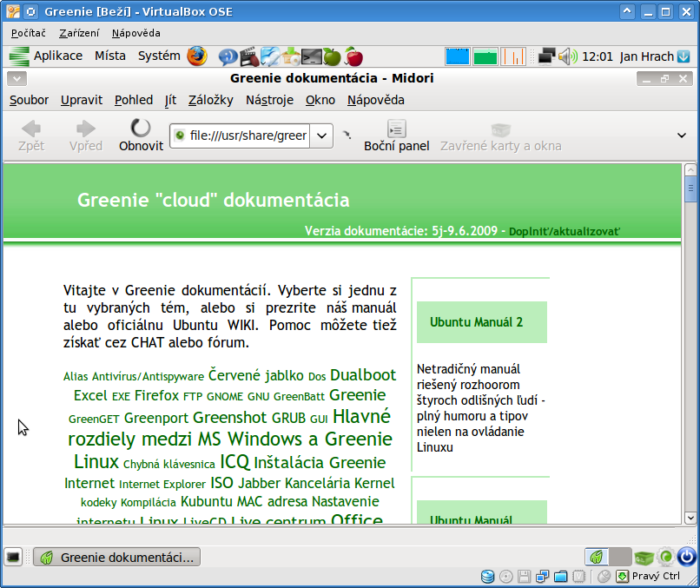Image resolution: width=700 pixels, height=588 pixels.
Task: Click the VirtualBox network status icon
Action: [543, 577]
